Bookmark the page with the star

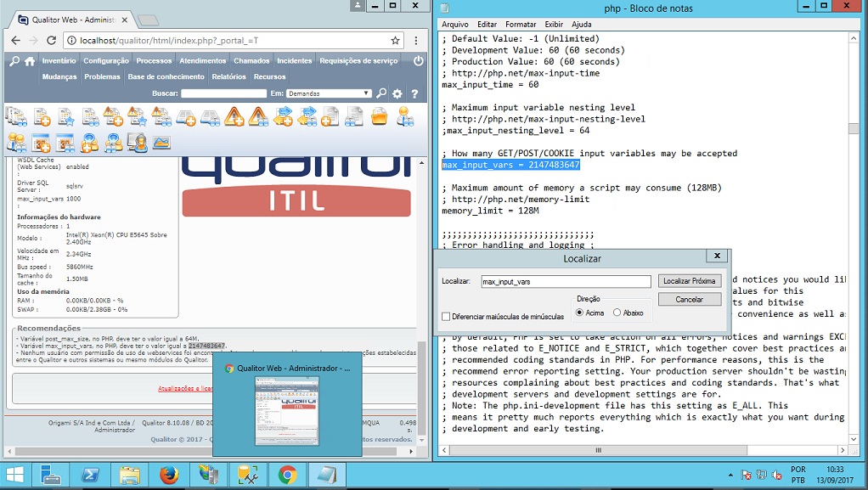tap(395, 41)
